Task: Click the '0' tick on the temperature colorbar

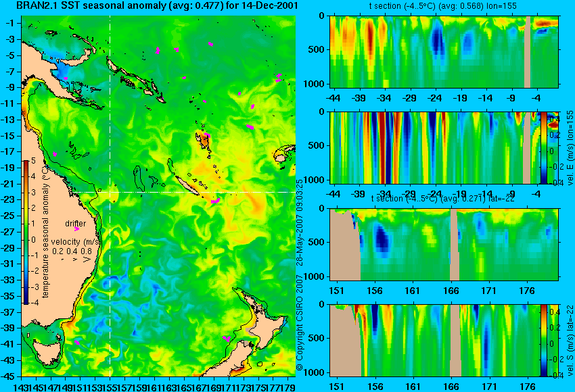Action: point(33,240)
